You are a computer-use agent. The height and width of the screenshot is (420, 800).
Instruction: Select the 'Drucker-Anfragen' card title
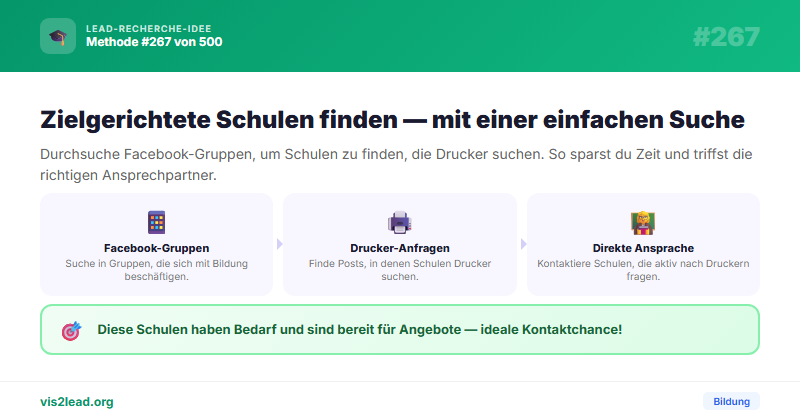pyautogui.click(x=400, y=248)
